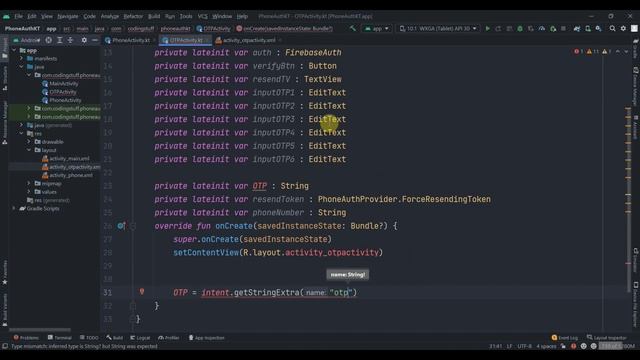Viewport: 640px width, 360px height.
Task: Open Search Everywhere magnifier icon
Action: click(x=612, y=29)
